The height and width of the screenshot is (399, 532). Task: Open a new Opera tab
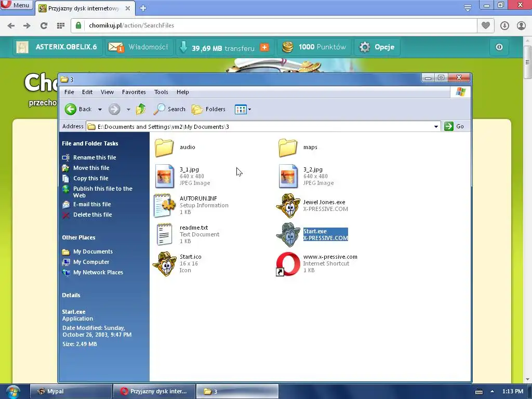[x=143, y=8]
